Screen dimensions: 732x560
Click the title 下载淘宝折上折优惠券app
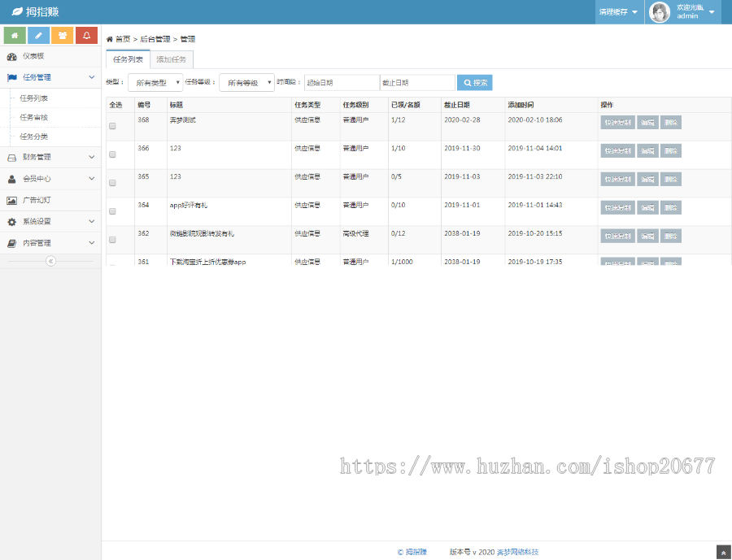(x=207, y=262)
